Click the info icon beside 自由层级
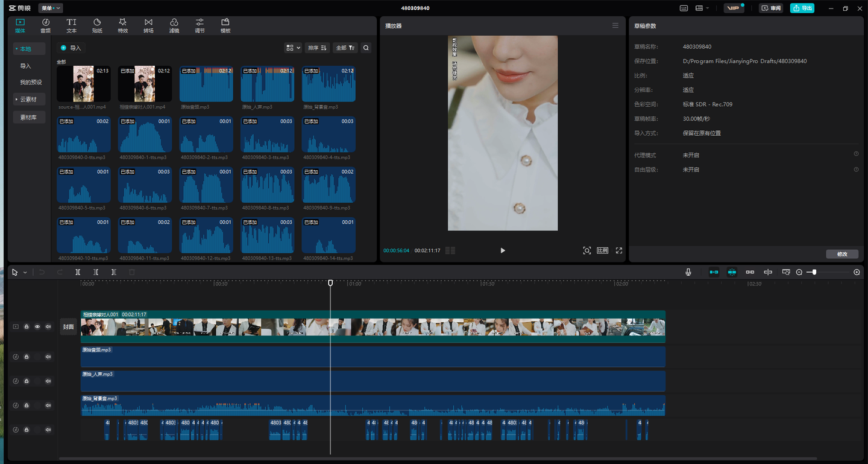The height and width of the screenshot is (464, 868). pos(856,169)
